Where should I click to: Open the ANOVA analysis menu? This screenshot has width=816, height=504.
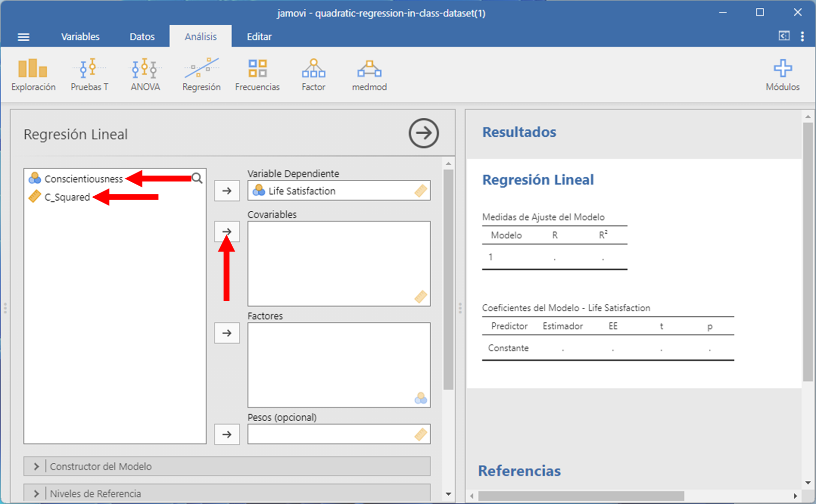pos(145,75)
